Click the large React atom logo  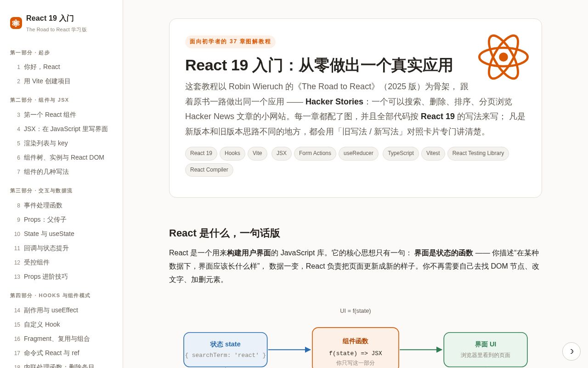coord(503,57)
